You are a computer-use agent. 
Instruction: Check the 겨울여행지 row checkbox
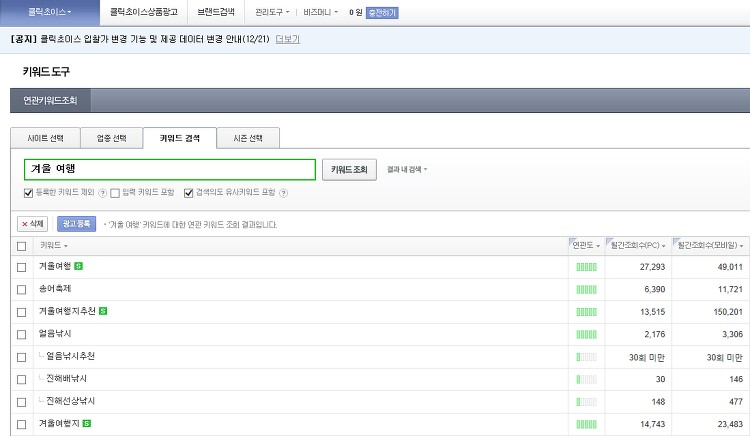(22, 424)
